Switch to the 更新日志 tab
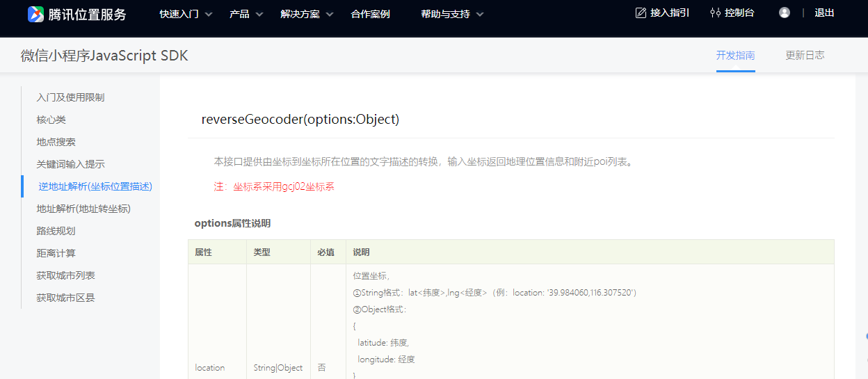The image size is (868, 379). click(805, 56)
